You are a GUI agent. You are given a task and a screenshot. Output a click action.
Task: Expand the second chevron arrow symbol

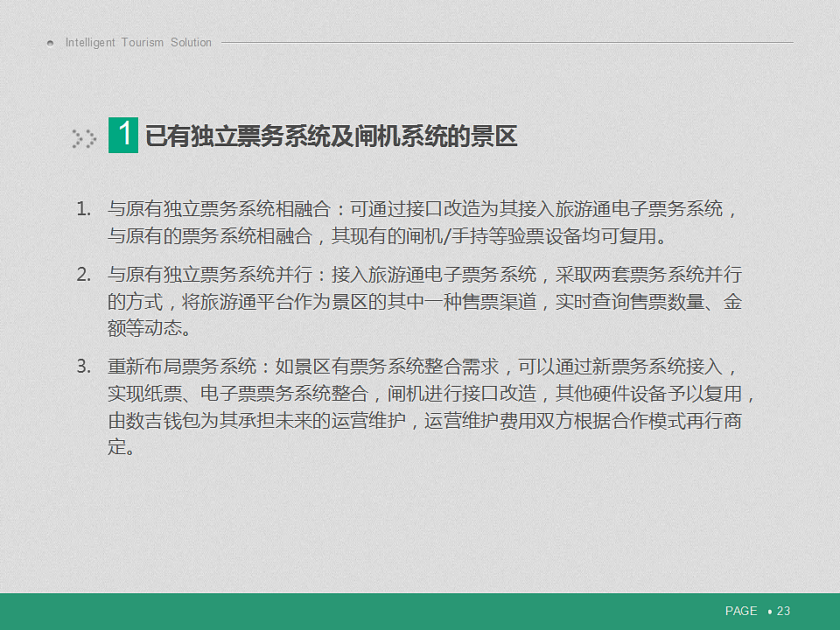click(90, 137)
